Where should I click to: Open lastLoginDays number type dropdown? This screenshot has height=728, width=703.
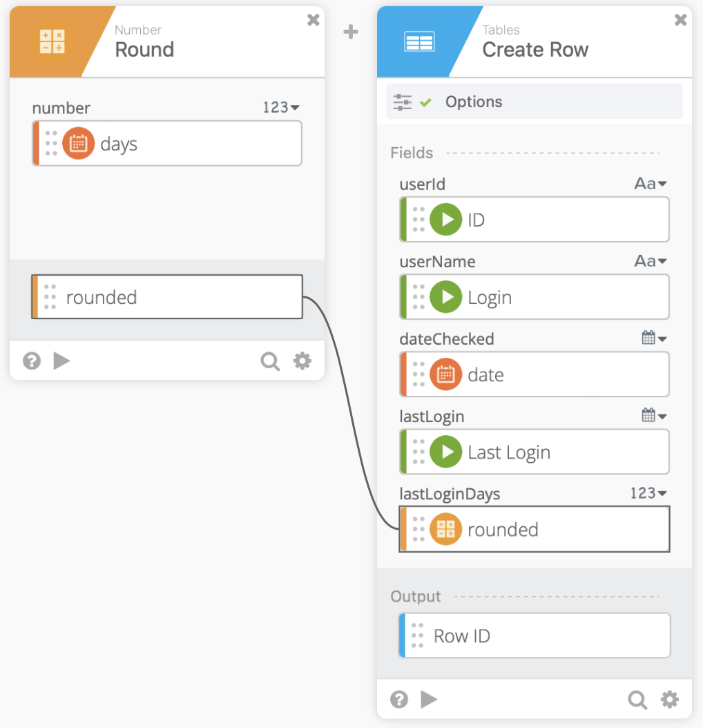click(x=648, y=494)
